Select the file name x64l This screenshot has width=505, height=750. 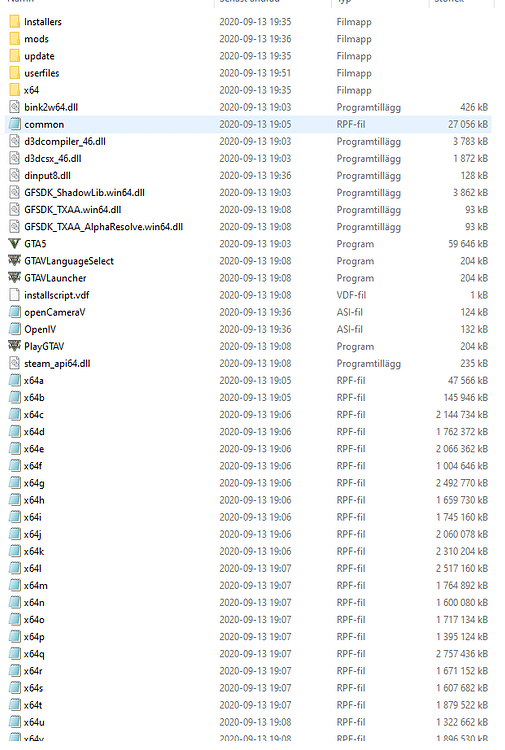33,569
